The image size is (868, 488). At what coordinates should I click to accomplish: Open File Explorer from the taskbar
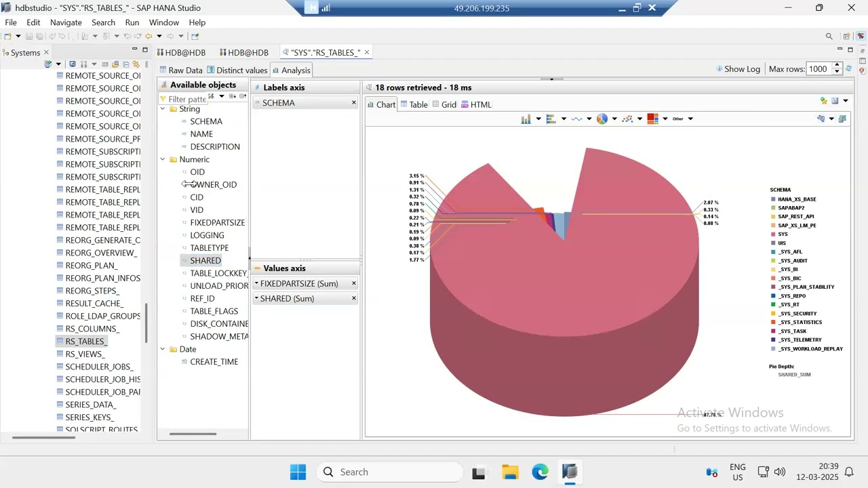click(510, 472)
